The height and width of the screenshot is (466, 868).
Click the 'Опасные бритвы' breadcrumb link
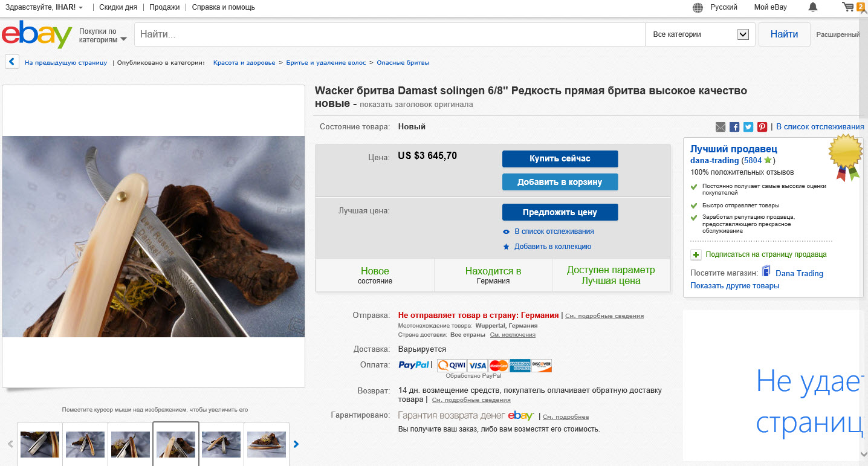click(403, 63)
